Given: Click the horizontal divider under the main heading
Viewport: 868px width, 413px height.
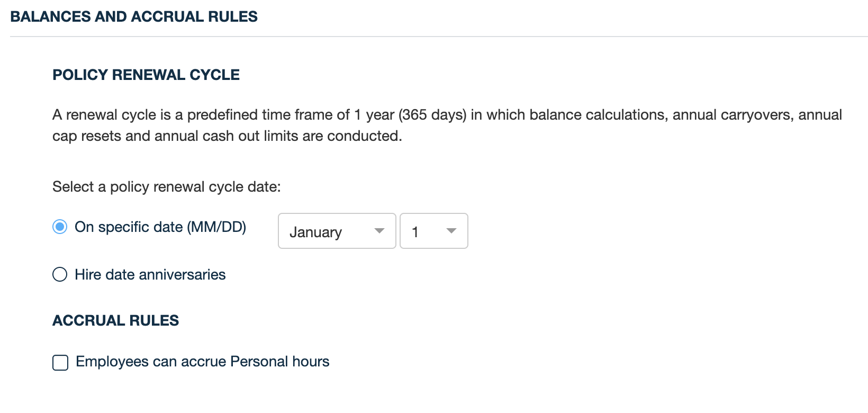Looking at the screenshot, I should coord(439,37).
